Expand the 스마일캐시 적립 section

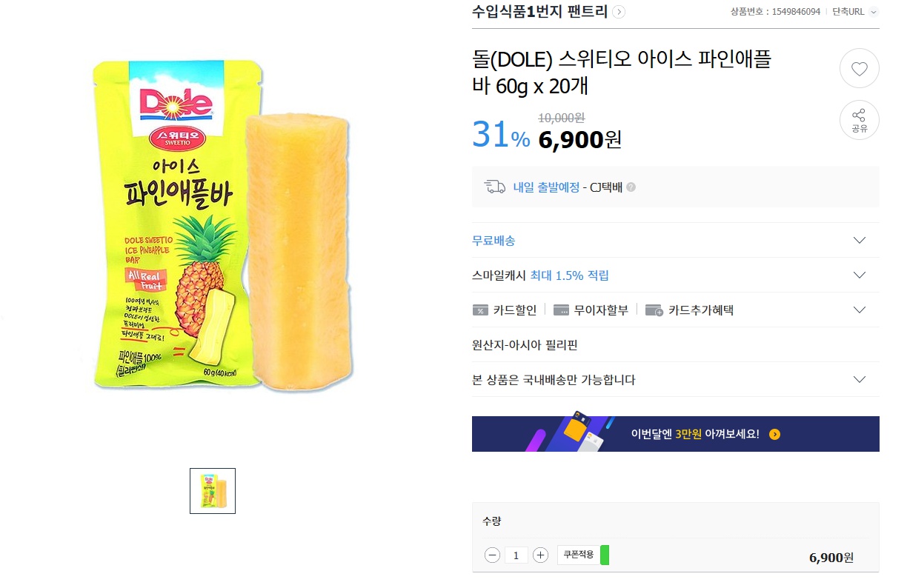(859, 275)
